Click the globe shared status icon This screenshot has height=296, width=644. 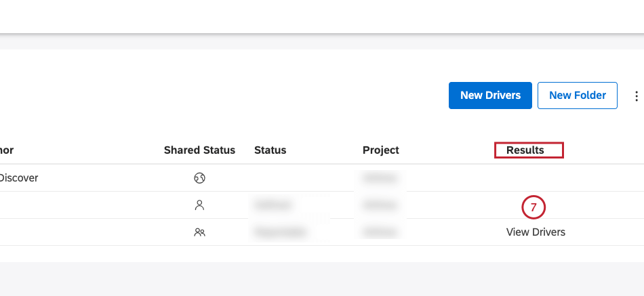click(x=199, y=178)
